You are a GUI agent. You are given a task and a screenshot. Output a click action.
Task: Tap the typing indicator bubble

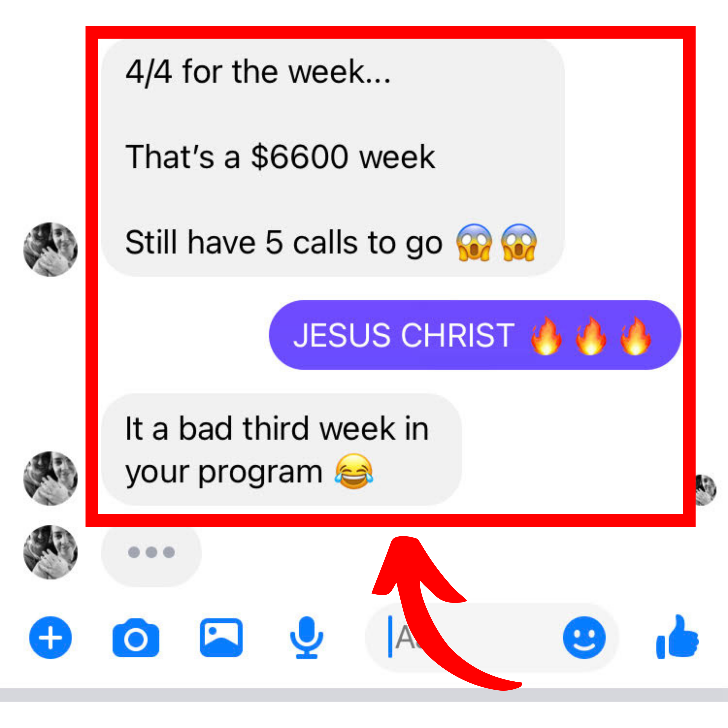[151, 552]
